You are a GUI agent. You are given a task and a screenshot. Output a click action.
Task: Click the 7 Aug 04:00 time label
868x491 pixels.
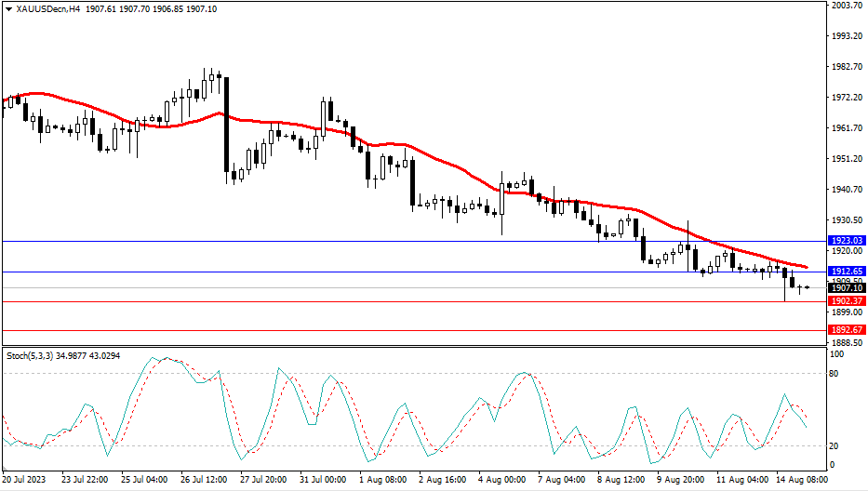[x=560, y=481]
